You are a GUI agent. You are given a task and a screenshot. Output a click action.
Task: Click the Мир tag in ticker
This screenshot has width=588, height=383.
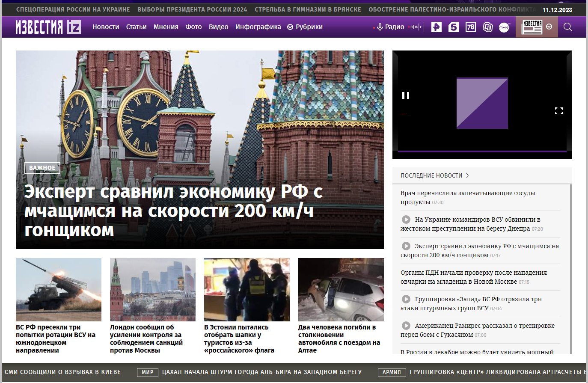tap(148, 372)
